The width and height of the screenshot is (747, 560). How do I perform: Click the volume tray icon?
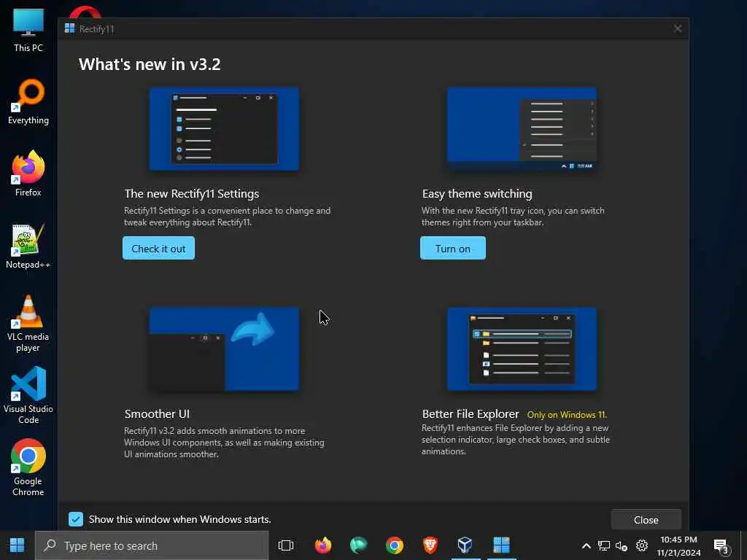(622, 545)
